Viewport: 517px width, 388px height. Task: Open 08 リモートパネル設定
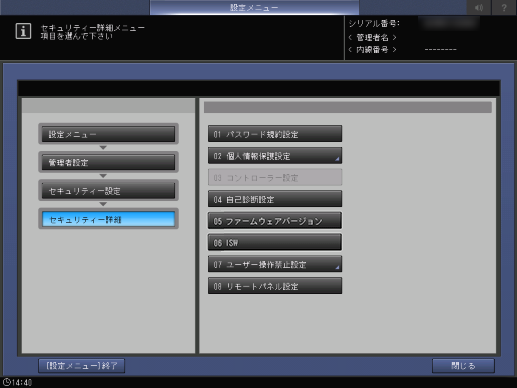[275, 286]
